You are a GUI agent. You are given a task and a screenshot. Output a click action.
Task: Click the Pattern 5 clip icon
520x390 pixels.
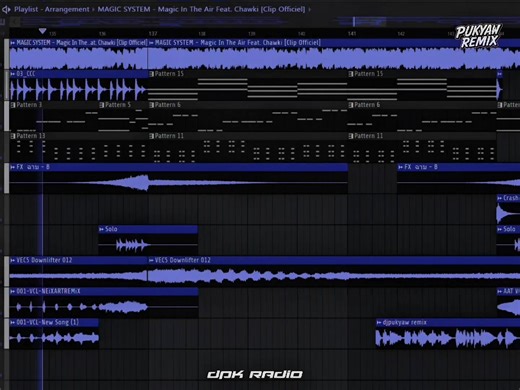pos(102,105)
